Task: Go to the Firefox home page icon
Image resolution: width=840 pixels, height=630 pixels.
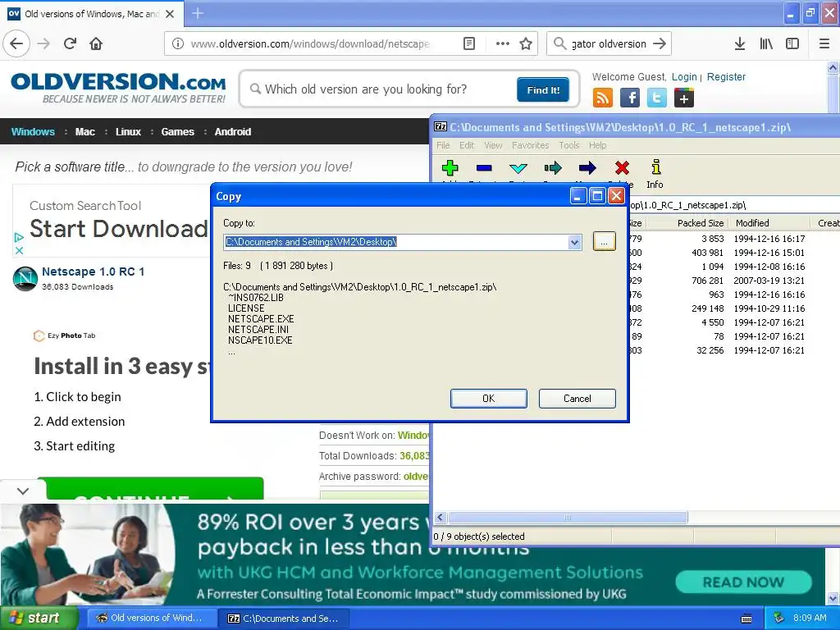Action: [96, 43]
